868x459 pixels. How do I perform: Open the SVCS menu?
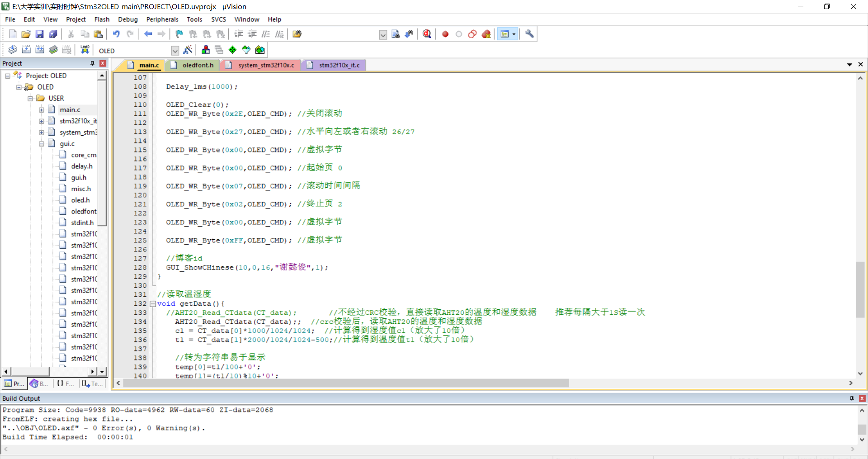point(218,19)
